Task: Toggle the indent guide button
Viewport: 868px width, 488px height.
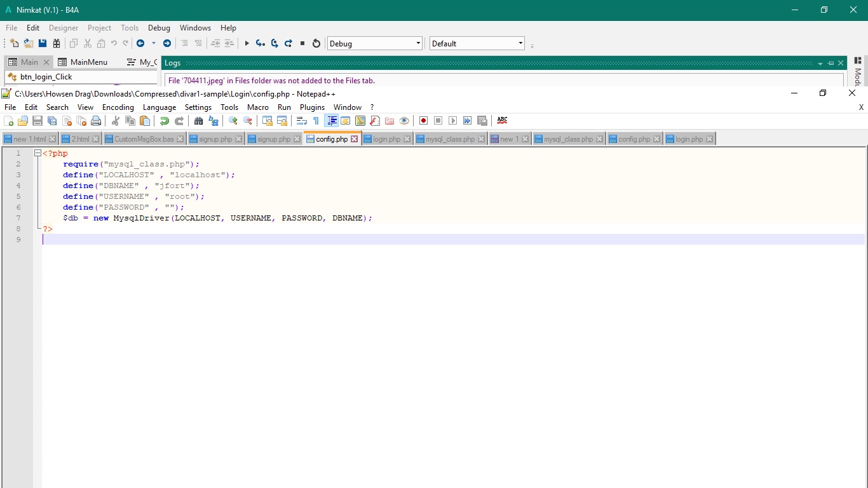Action: tap(331, 121)
